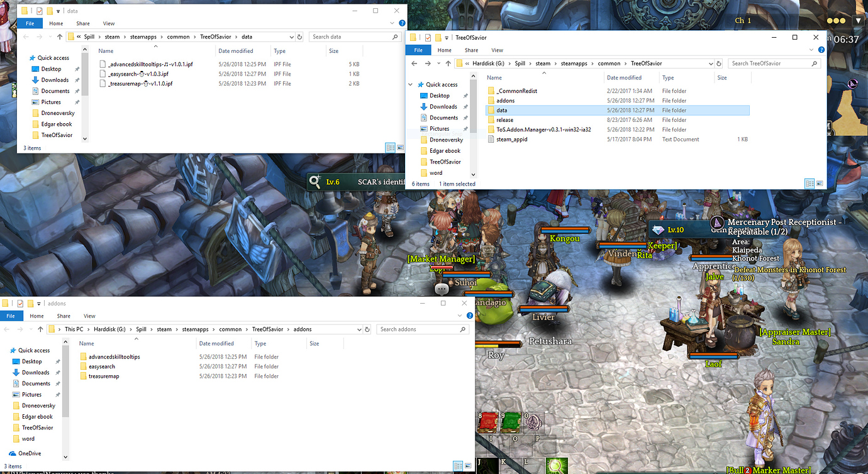Click the blue help icon in addons window
This screenshot has width=868, height=474.
[469, 316]
